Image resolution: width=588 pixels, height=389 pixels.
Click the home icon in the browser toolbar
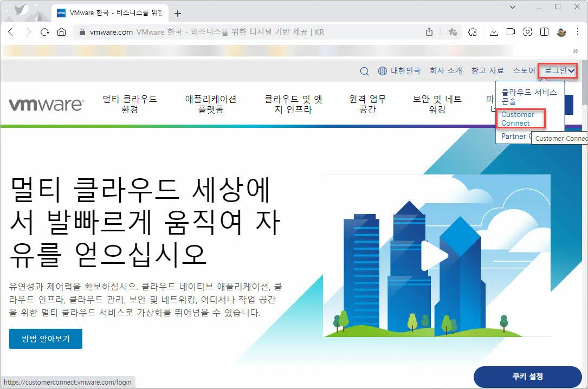[x=62, y=32]
